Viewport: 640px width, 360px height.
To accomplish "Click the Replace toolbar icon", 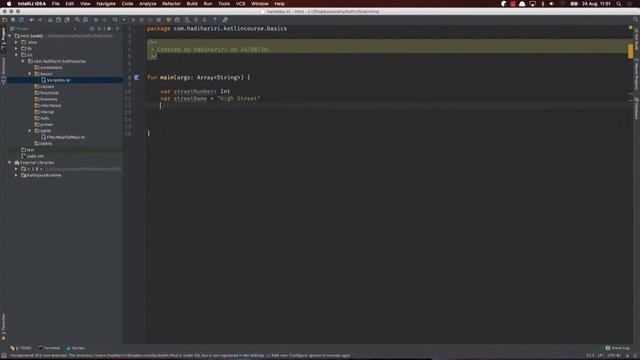I will point(85,20).
